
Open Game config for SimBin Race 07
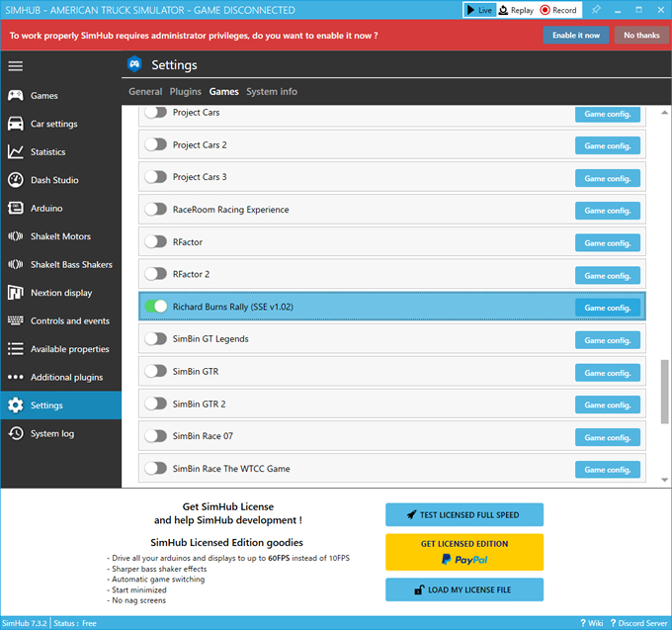[x=608, y=437]
